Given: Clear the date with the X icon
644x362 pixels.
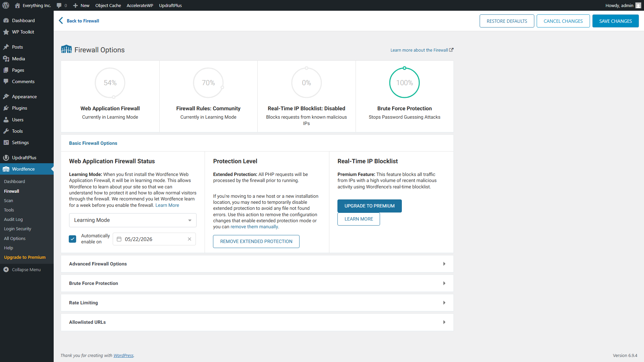Looking at the screenshot, I should tap(190, 239).
